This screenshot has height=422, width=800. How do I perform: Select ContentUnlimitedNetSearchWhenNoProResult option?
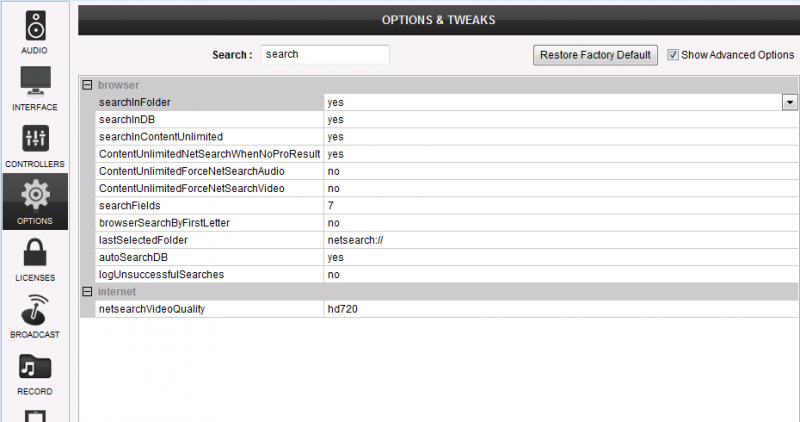tap(210, 154)
